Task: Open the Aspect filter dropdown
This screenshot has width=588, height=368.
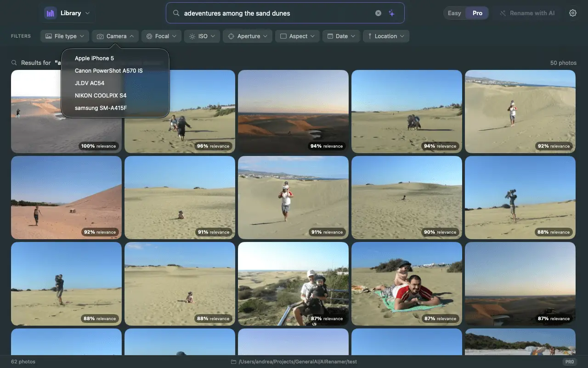Action: click(297, 36)
